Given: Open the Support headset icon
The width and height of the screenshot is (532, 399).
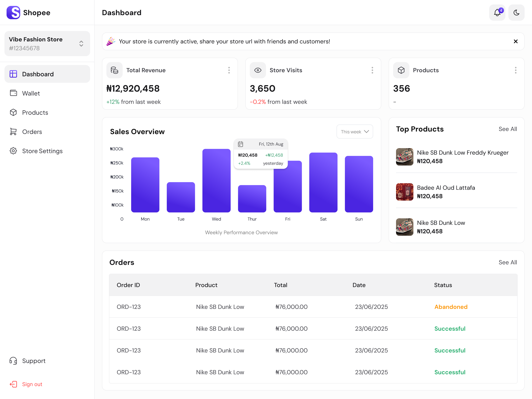Looking at the screenshot, I should tap(13, 361).
